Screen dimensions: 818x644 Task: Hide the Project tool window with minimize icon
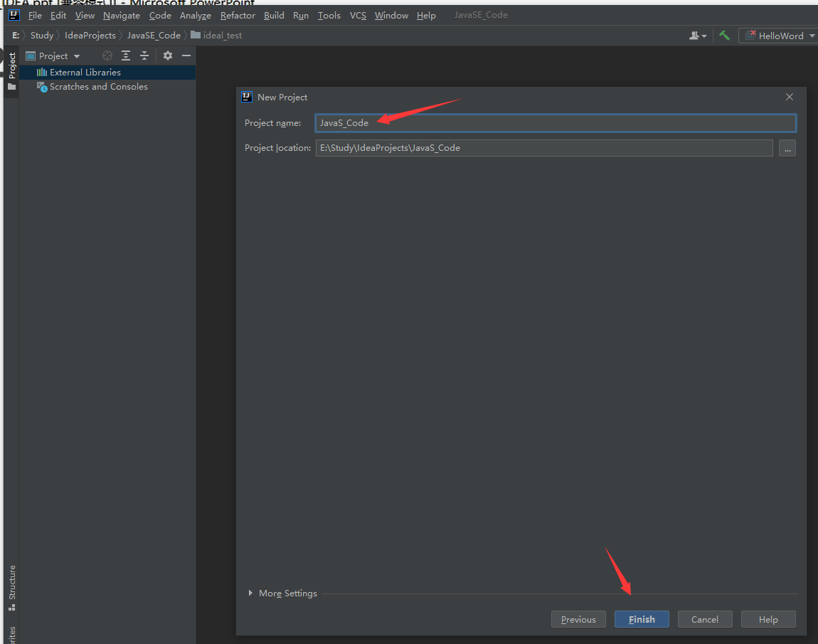pyautogui.click(x=186, y=56)
